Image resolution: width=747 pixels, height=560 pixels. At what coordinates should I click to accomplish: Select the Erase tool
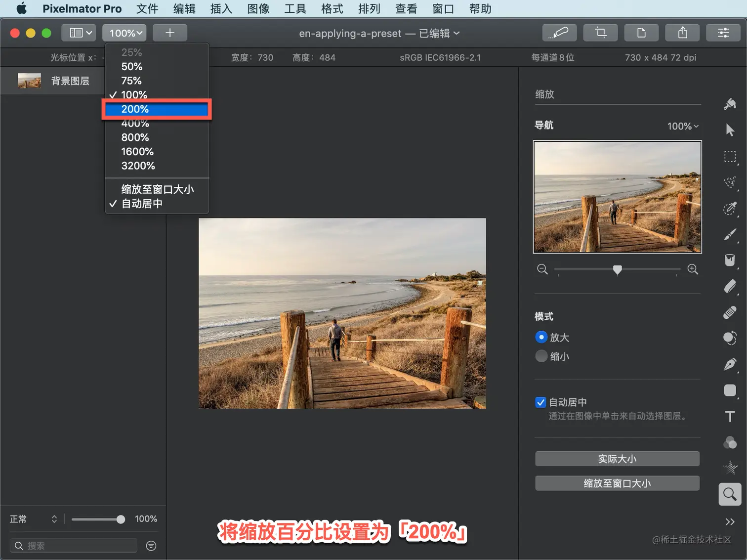(730, 286)
